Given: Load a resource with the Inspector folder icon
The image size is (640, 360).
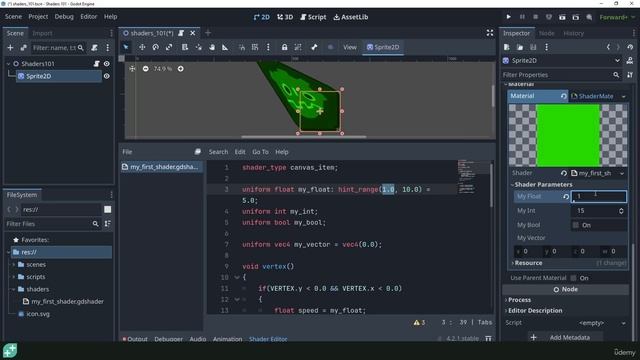Looking at the screenshot, I should (x=520, y=47).
